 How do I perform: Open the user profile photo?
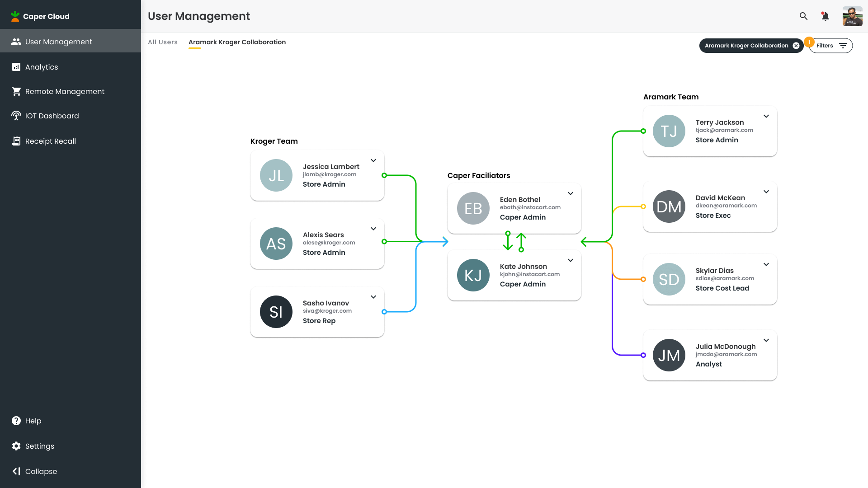tap(852, 16)
